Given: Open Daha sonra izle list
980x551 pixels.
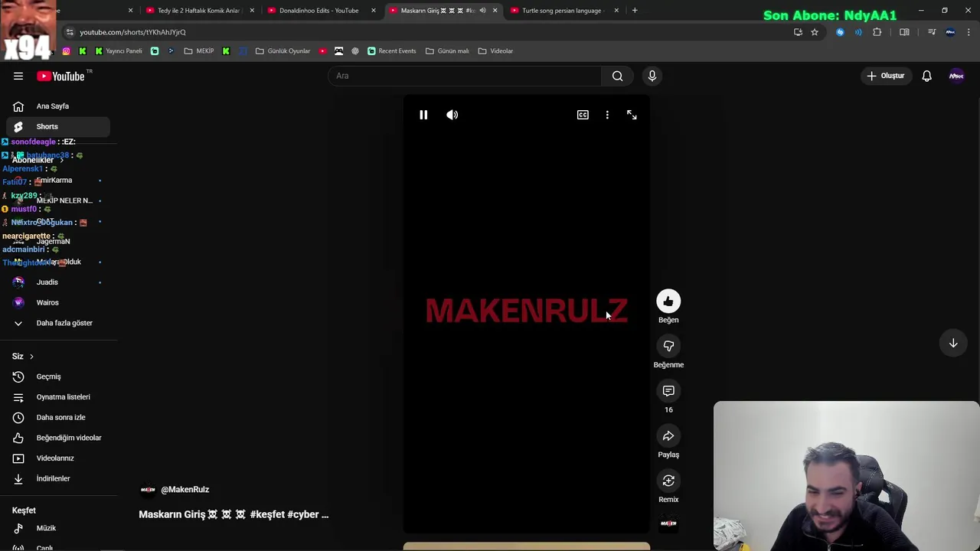Looking at the screenshot, I should point(57,417).
